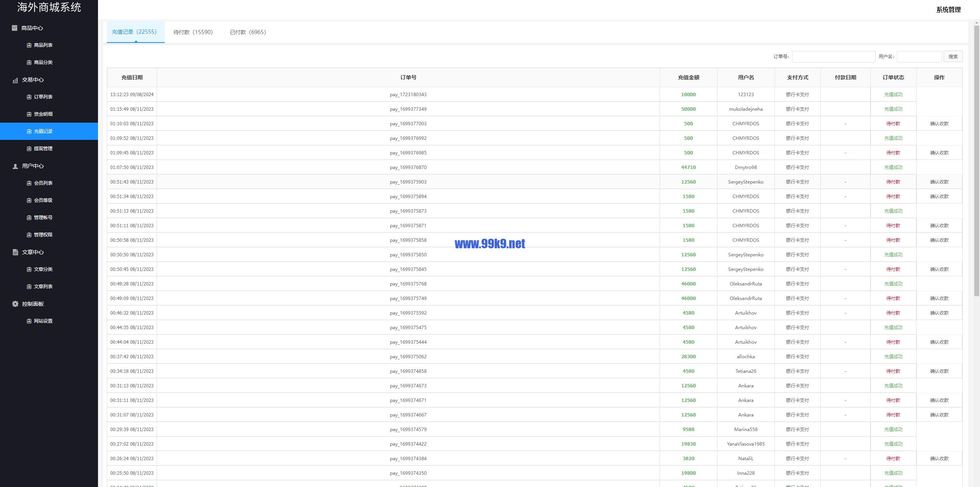Image resolution: width=980 pixels, height=487 pixels.
Task: Collapse the 控制面板 menu group
Action: (x=49, y=304)
